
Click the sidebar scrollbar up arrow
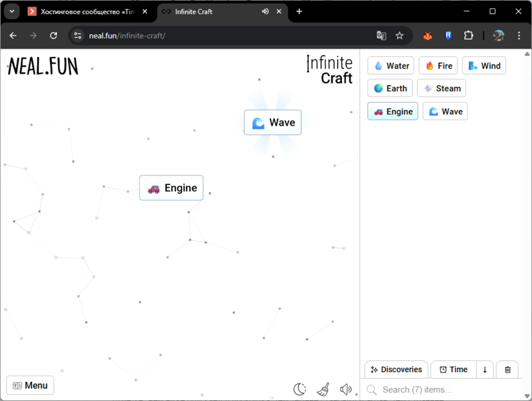point(527,54)
